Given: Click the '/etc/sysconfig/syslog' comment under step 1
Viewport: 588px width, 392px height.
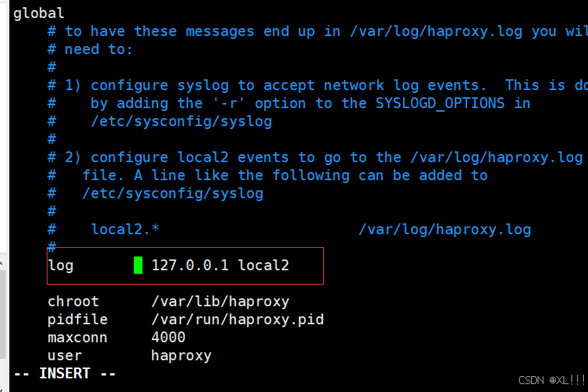Looking at the screenshot, I should point(181,122).
